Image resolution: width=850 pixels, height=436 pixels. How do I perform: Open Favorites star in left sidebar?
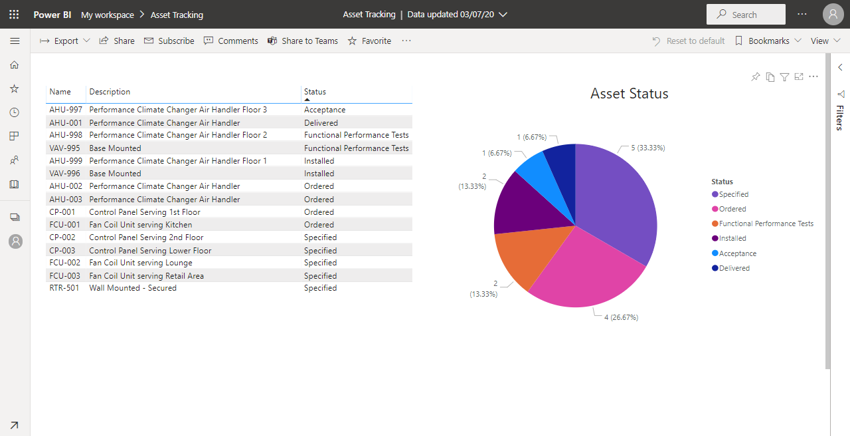pos(14,89)
